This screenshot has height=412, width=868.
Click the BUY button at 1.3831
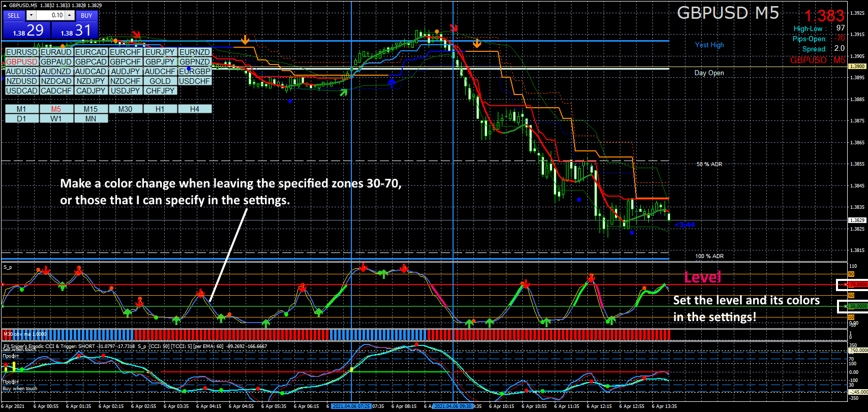pyautogui.click(x=75, y=25)
